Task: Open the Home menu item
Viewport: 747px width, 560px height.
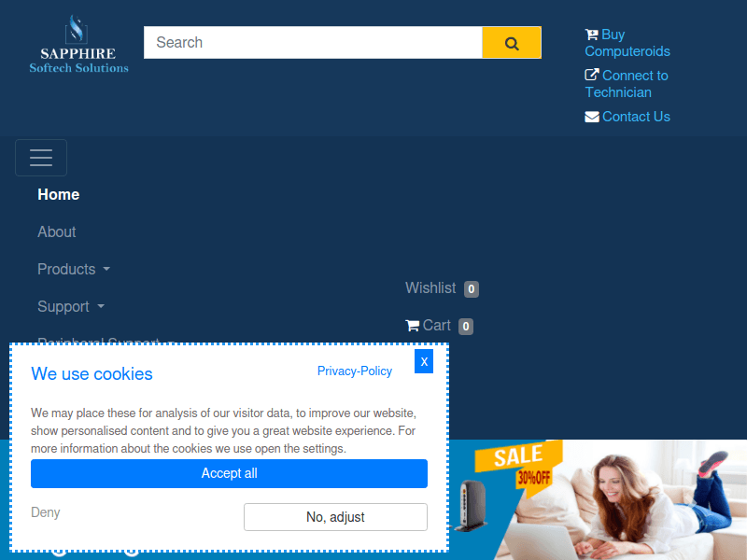Action: [x=58, y=194]
